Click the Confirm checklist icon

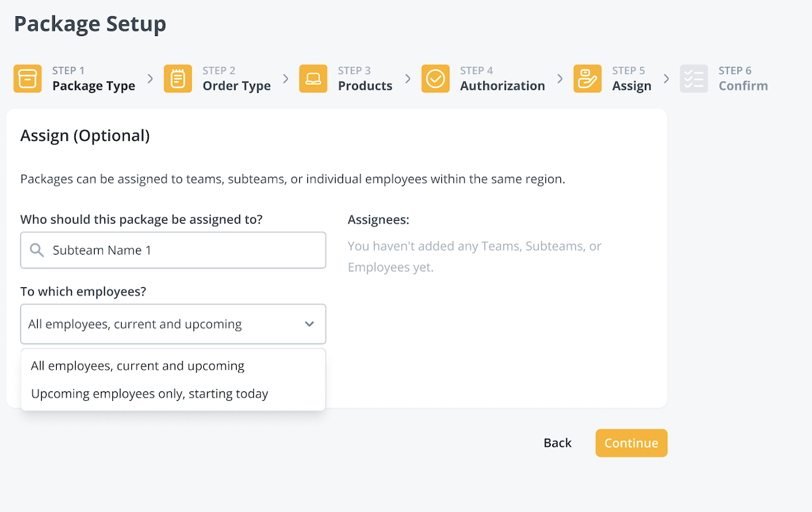(x=694, y=79)
